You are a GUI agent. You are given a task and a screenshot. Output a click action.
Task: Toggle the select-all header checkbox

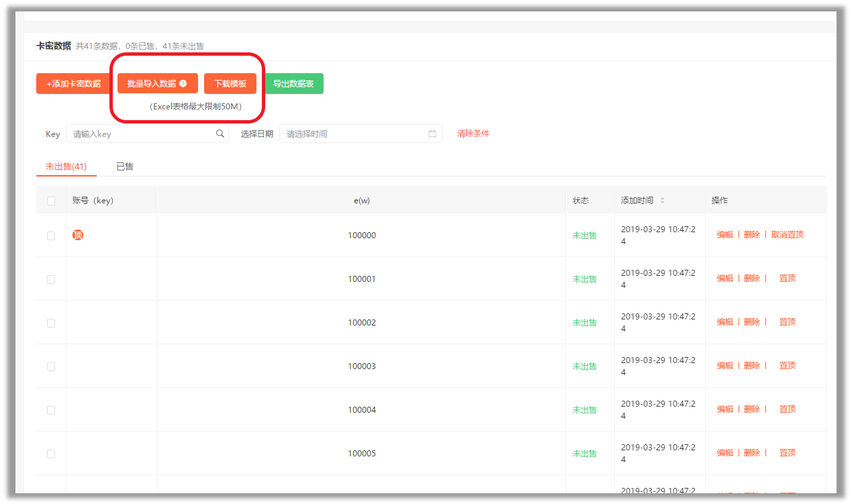click(x=51, y=201)
